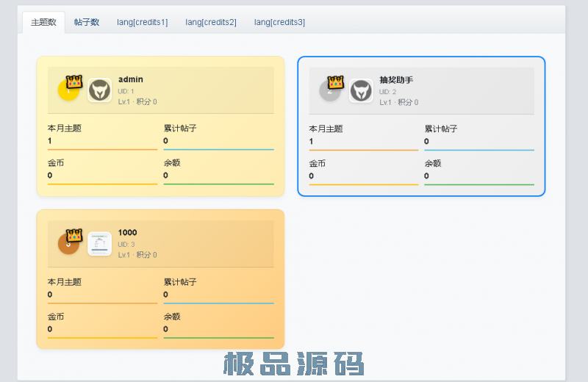Select the lang[credits3] tab
Screen dimensions: 588x382
279,23
